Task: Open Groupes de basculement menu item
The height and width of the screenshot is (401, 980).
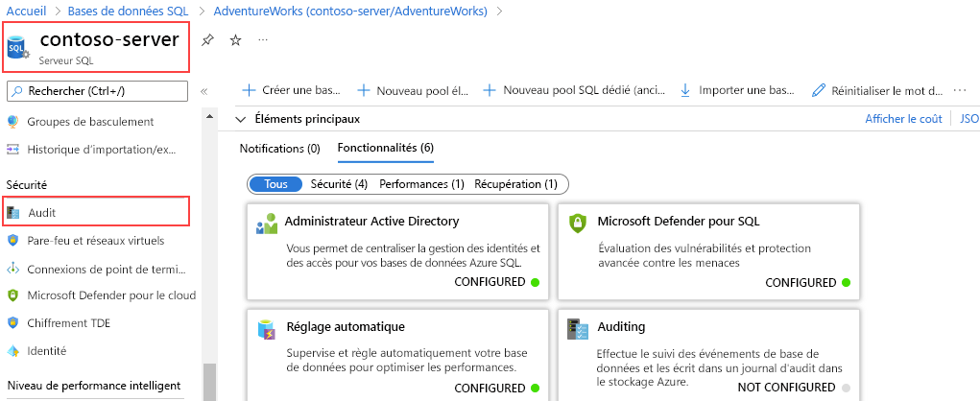Action: click(90, 122)
